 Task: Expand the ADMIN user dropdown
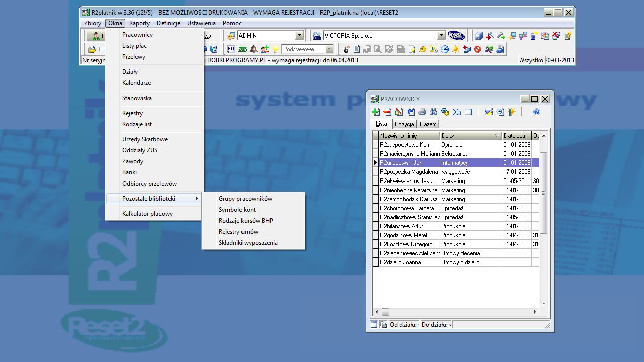tap(300, 36)
